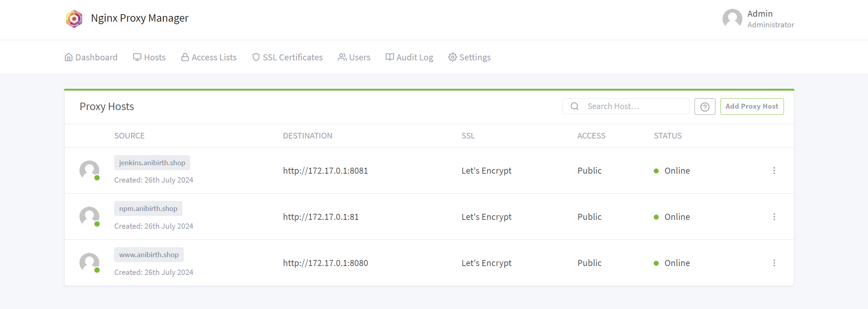Click the Nginx Proxy Manager logo icon

coord(74,18)
